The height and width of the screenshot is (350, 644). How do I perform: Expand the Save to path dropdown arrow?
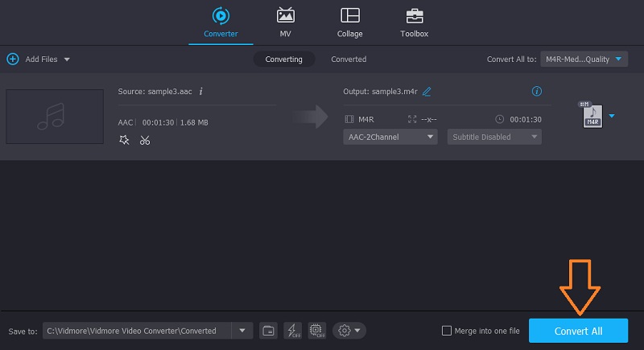[242, 331]
